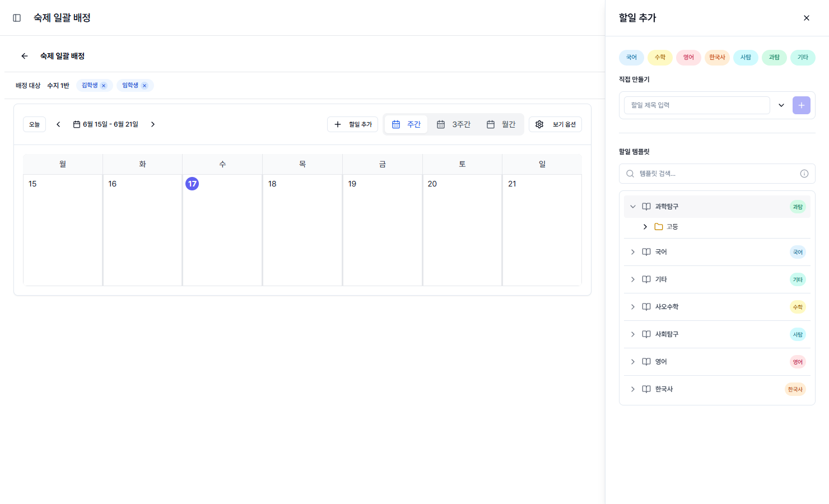Click the 오늘 button
The image size is (829, 504).
coord(34,124)
